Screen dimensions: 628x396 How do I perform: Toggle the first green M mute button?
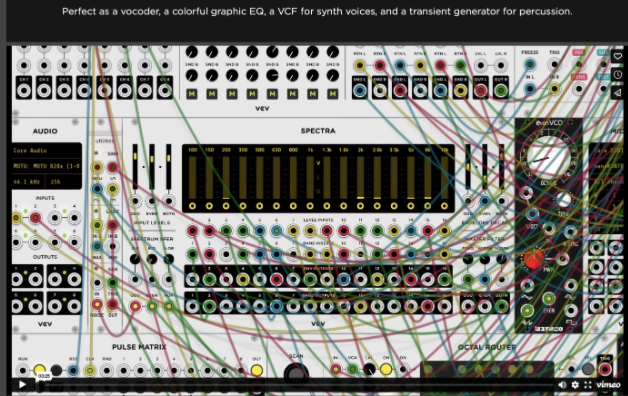tap(192, 94)
